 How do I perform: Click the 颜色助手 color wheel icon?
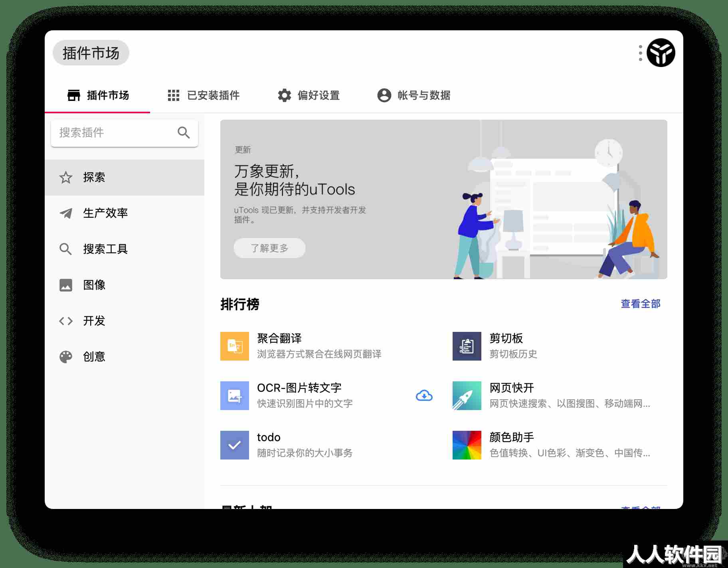tap(467, 445)
